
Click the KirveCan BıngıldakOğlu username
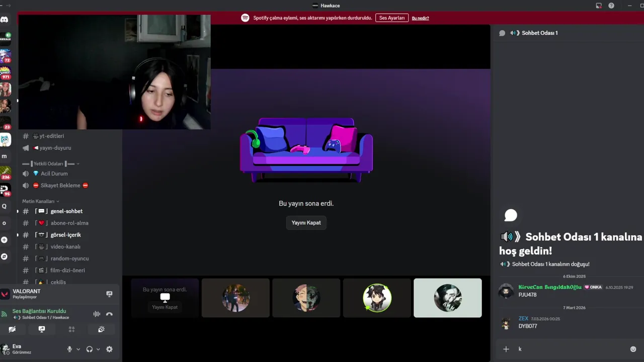(x=550, y=287)
